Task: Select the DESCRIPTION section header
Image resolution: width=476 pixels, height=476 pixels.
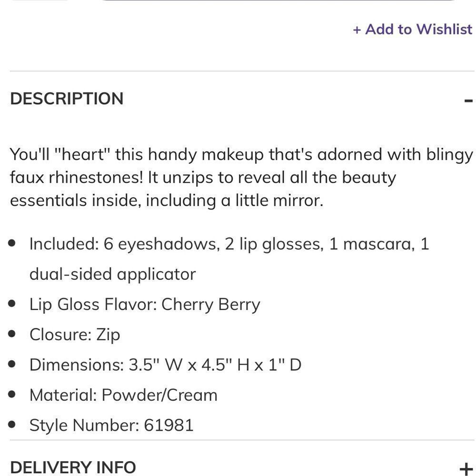Action: (x=67, y=99)
